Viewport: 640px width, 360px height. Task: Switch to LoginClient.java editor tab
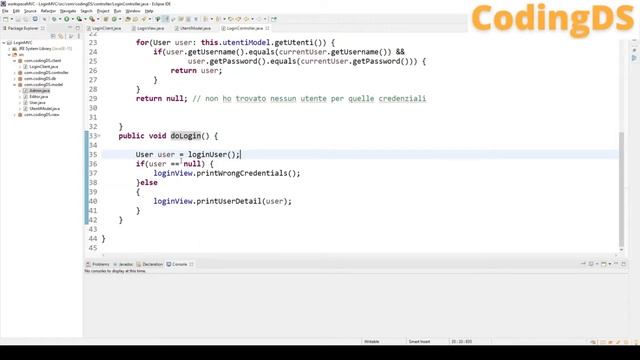[104, 28]
